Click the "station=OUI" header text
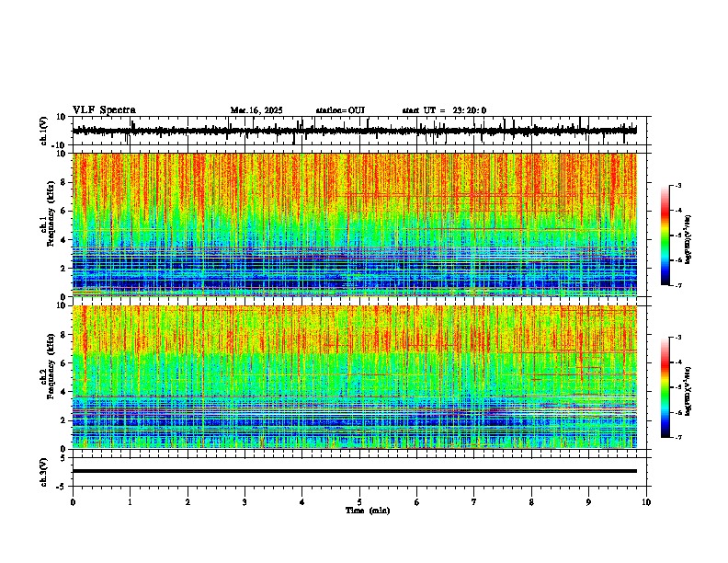This screenshot has width=728, height=563. click(x=340, y=110)
